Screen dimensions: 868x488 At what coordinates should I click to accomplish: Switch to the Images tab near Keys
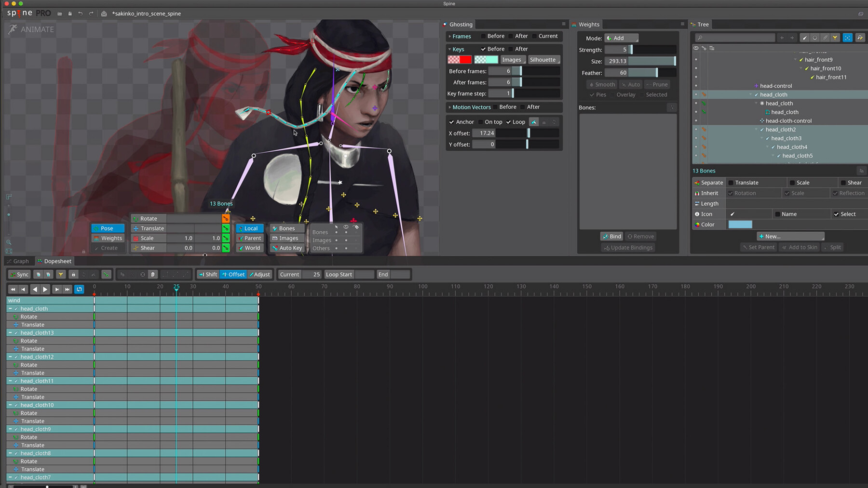click(512, 59)
